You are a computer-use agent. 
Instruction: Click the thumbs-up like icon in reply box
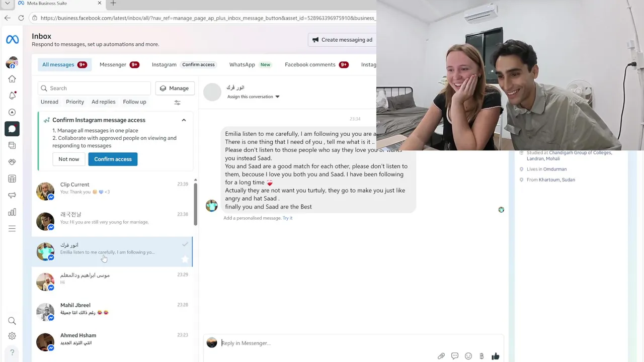[x=496, y=356]
